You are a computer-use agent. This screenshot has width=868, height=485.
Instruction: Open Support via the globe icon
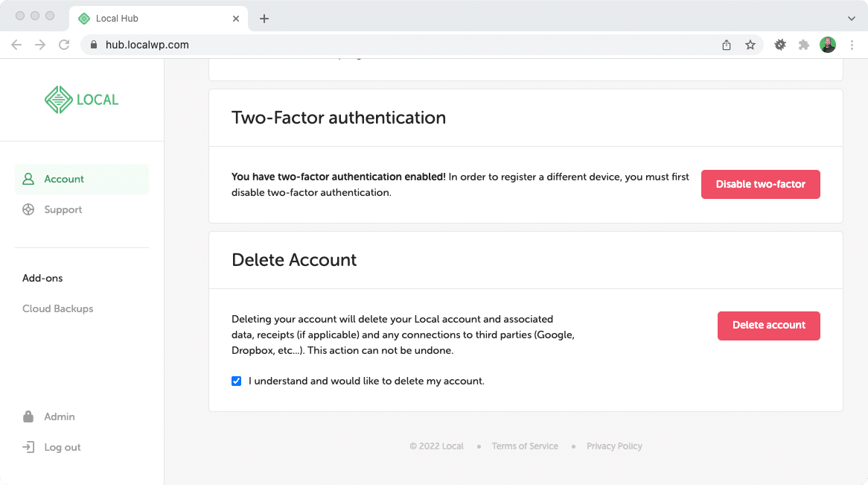pos(28,209)
